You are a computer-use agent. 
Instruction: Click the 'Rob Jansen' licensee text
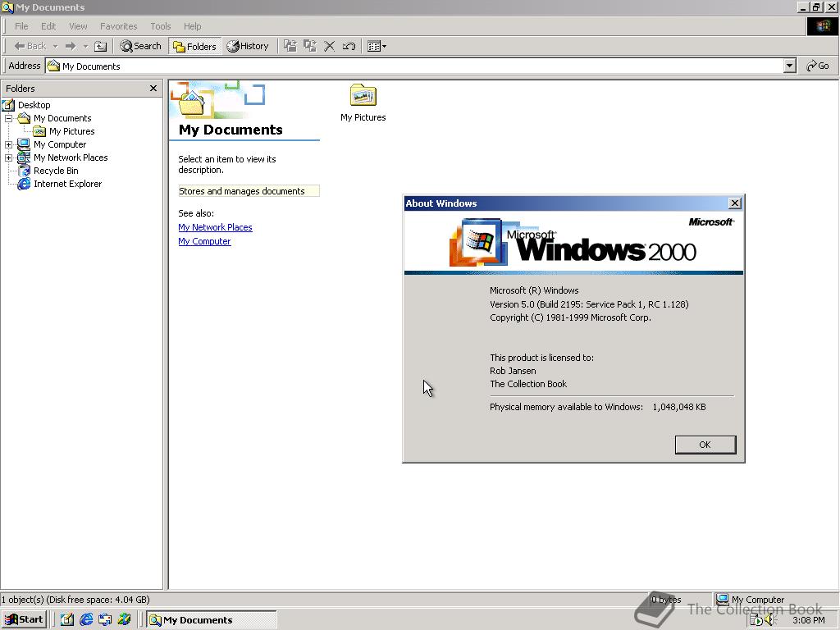point(513,371)
